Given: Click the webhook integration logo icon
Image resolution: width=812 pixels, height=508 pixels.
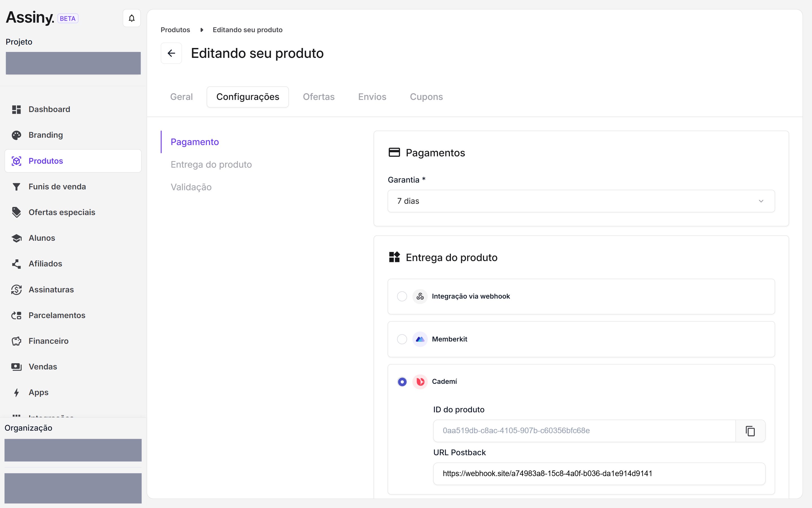Looking at the screenshot, I should 420,296.
